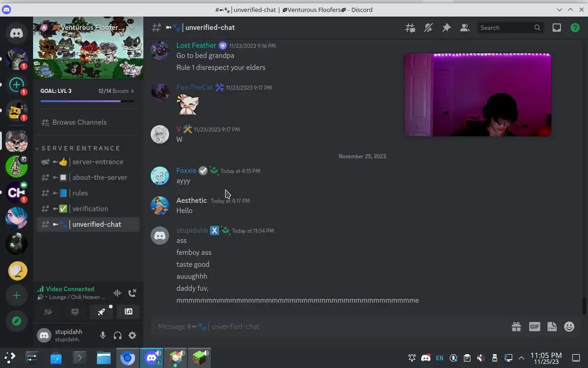Show the member list
The image size is (588, 368).
click(x=465, y=28)
